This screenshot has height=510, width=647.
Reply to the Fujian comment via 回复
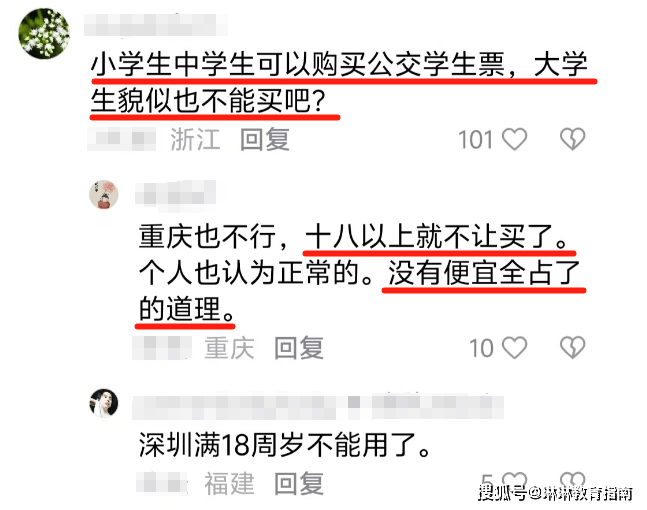[x=299, y=483]
